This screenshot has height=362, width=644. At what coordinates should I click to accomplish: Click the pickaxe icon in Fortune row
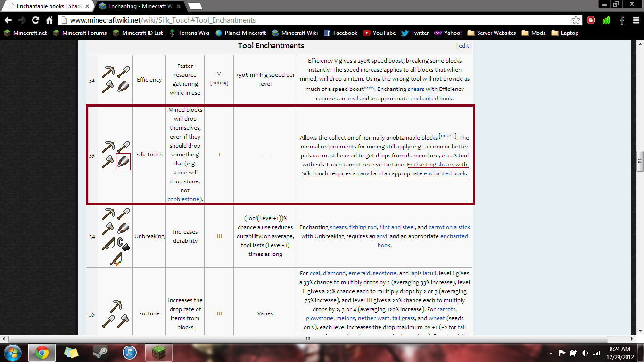tap(116, 306)
